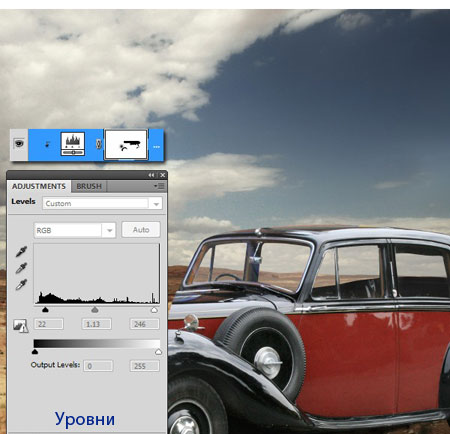Image resolution: width=450 pixels, height=434 pixels.
Task: Click the histogram warning recalculate icon
Action: [20, 326]
